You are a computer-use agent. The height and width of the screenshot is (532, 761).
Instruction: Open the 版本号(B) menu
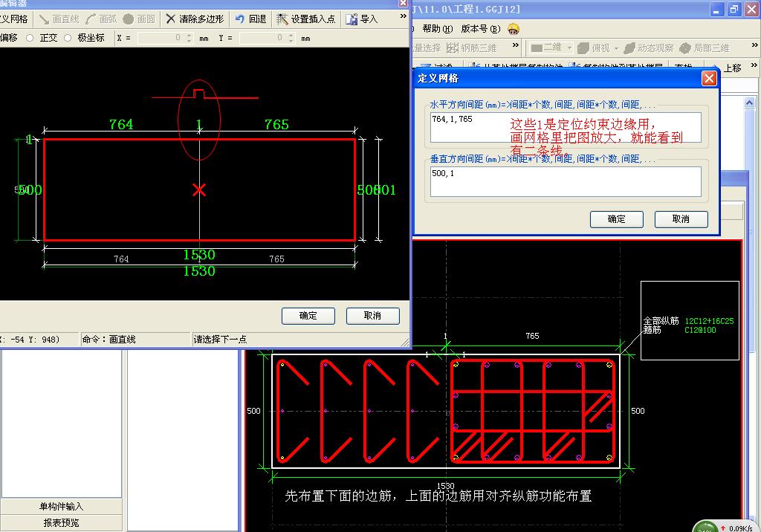481,29
